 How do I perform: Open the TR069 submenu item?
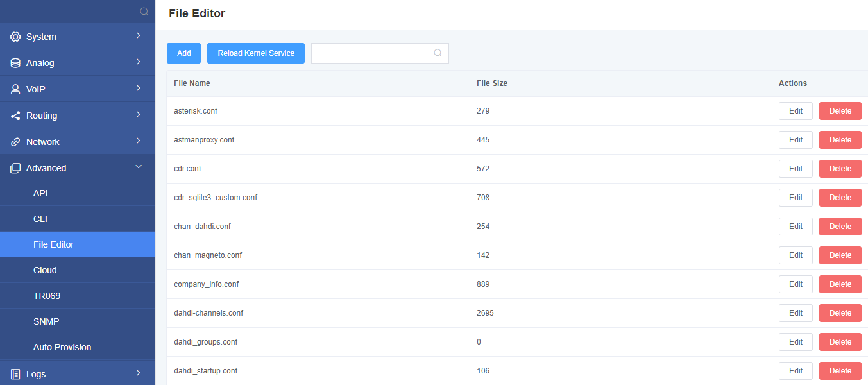(x=78, y=296)
